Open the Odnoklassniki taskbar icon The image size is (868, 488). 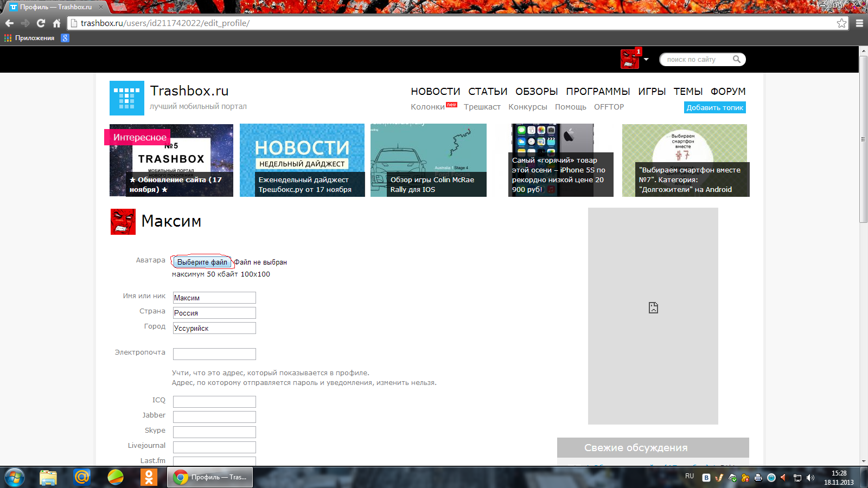(149, 477)
